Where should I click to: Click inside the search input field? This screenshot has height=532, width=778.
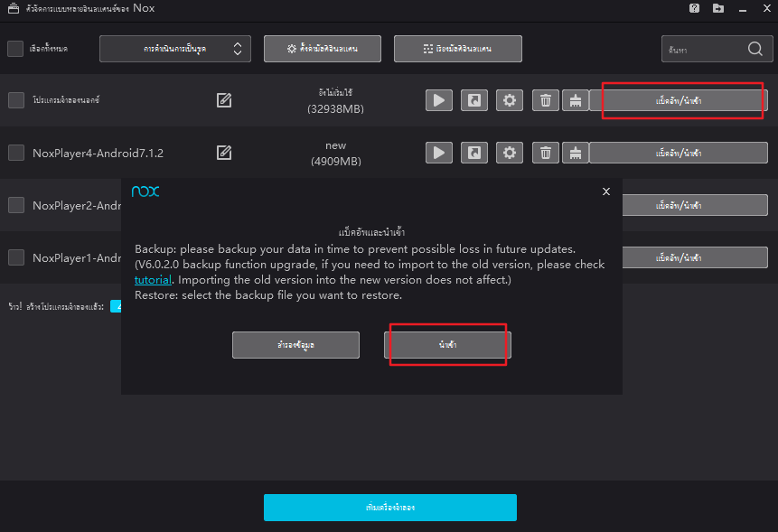coord(705,49)
